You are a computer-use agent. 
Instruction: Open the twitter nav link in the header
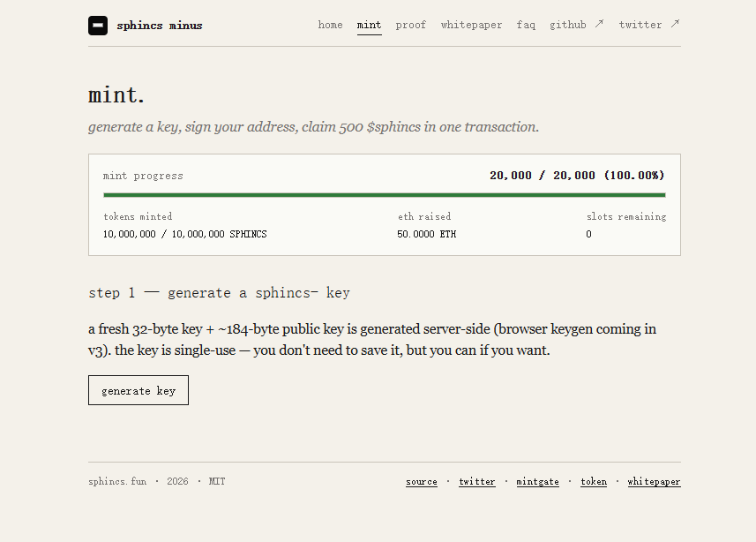pos(649,25)
